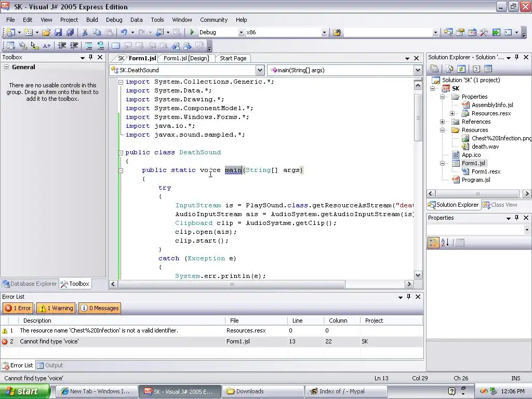This screenshot has width=532, height=399.
Task: Click the Increase Line Indent icon
Action: click(x=74, y=46)
